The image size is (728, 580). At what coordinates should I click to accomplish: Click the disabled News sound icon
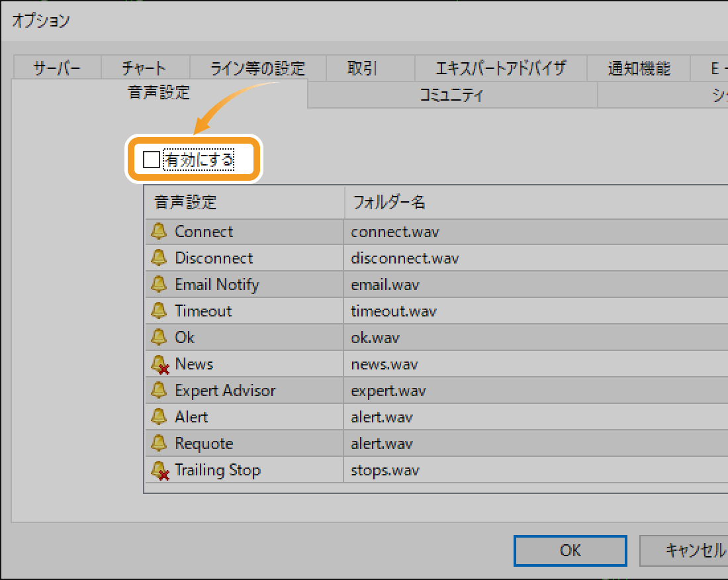159,363
